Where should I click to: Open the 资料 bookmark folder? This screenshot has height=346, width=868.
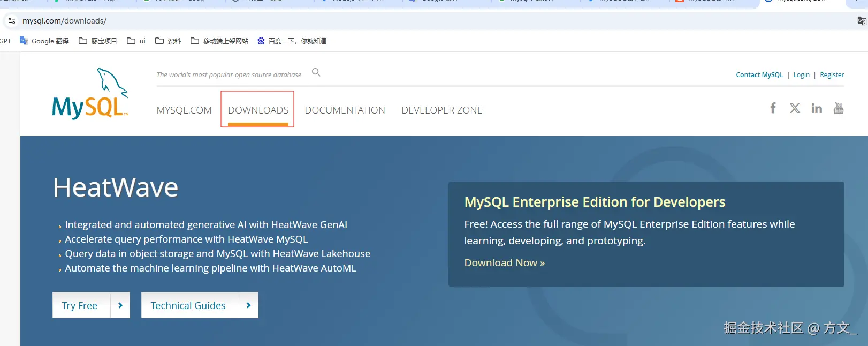point(168,41)
